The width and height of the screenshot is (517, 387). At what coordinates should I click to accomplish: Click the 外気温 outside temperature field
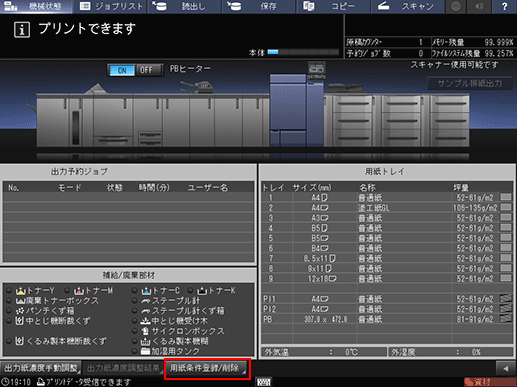324,352
